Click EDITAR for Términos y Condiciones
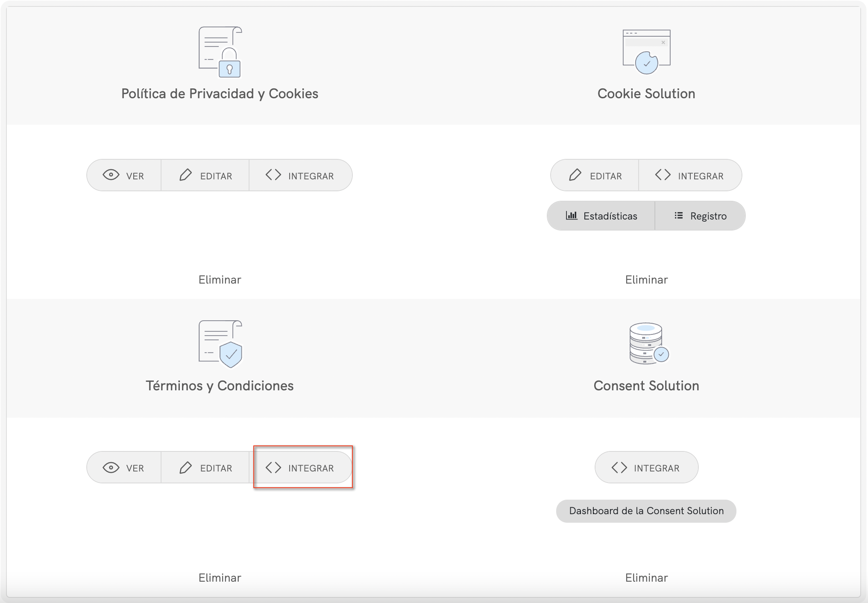This screenshot has width=868, height=603. tap(205, 468)
